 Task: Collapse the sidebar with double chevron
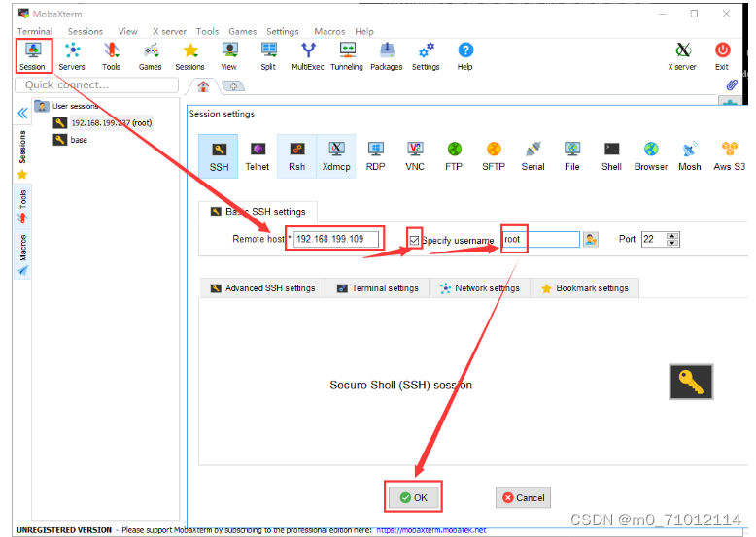(22, 114)
